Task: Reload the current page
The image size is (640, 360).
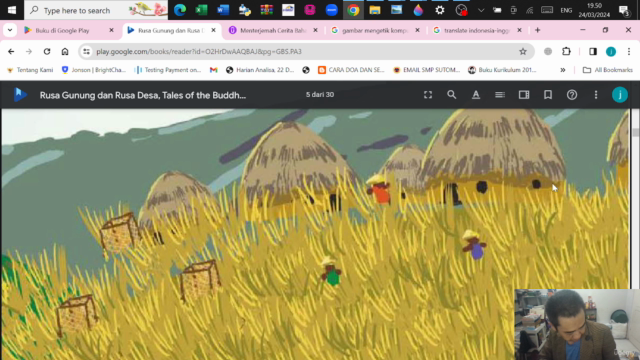Action: point(47,51)
